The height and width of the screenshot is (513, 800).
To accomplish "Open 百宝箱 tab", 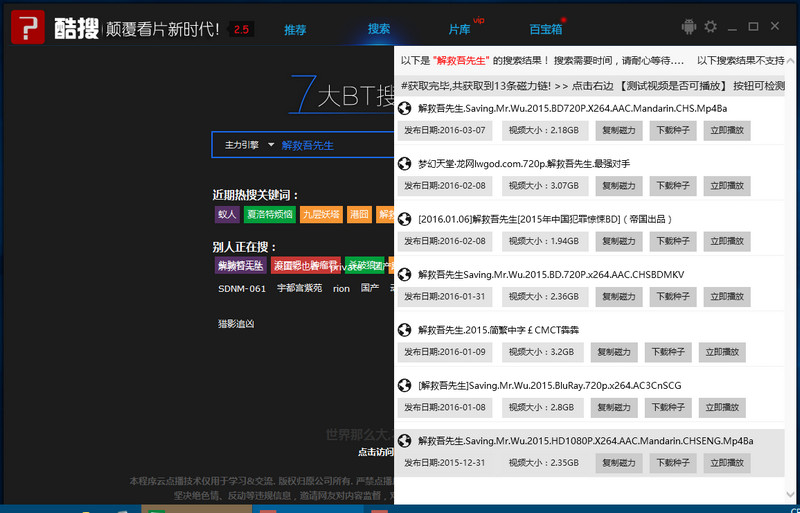I will click(x=546, y=30).
